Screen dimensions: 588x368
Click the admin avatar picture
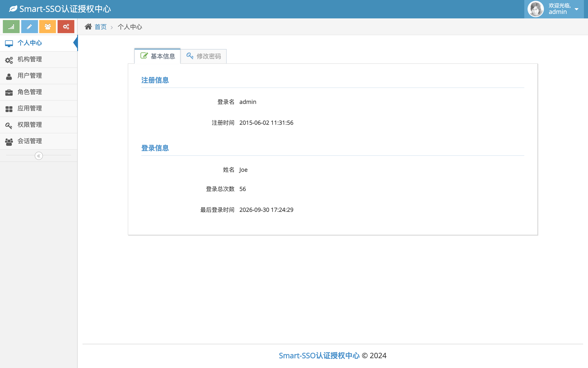536,9
